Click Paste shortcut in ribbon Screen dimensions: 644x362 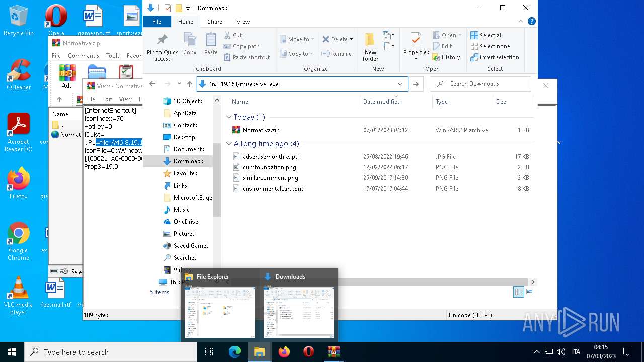pyautogui.click(x=247, y=57)
